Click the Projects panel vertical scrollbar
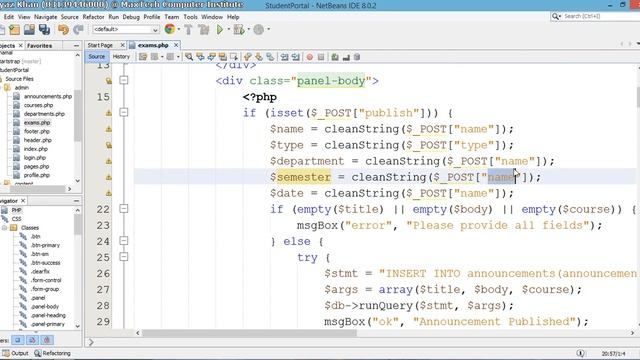 click(78, 115)
